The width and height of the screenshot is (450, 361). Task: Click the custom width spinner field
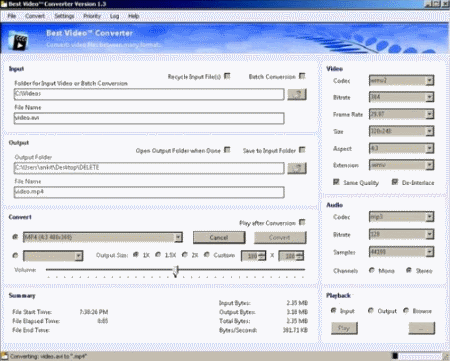(x=253, y=256)
